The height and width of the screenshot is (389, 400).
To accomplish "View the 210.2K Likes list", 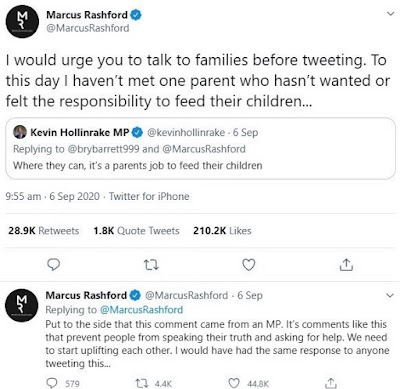I will (222, 231).
